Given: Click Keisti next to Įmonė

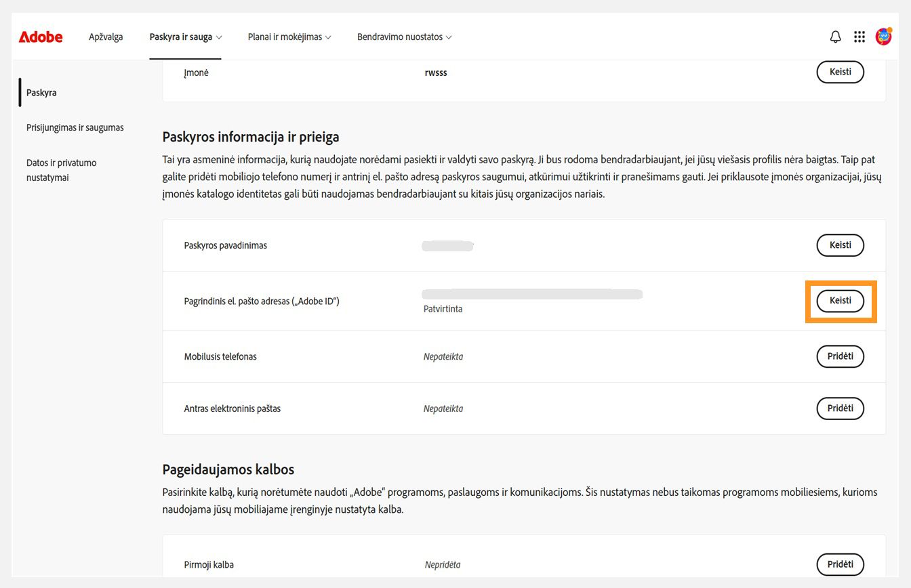Looking at the screenshot, I should click(840, 72).
